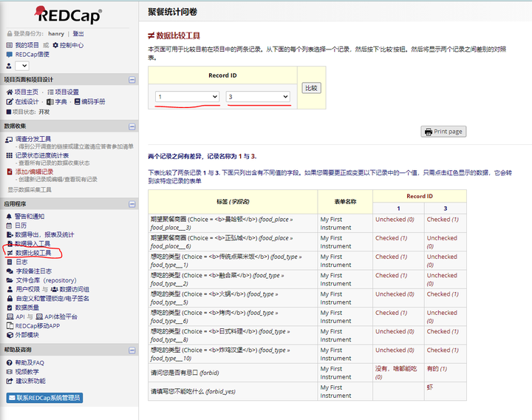This screenshot has height=420, width=532.
Task: Click Record ID column header 3 in table
Action: tap(446, 208)
